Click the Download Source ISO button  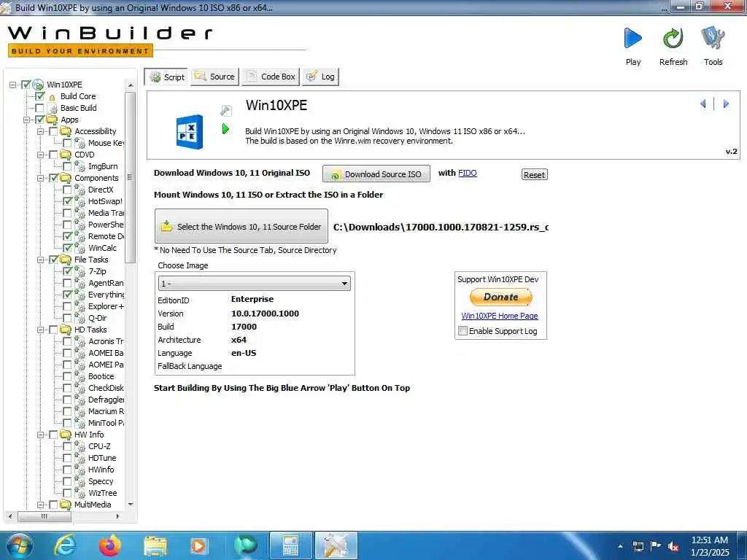[x=376, y=174]
